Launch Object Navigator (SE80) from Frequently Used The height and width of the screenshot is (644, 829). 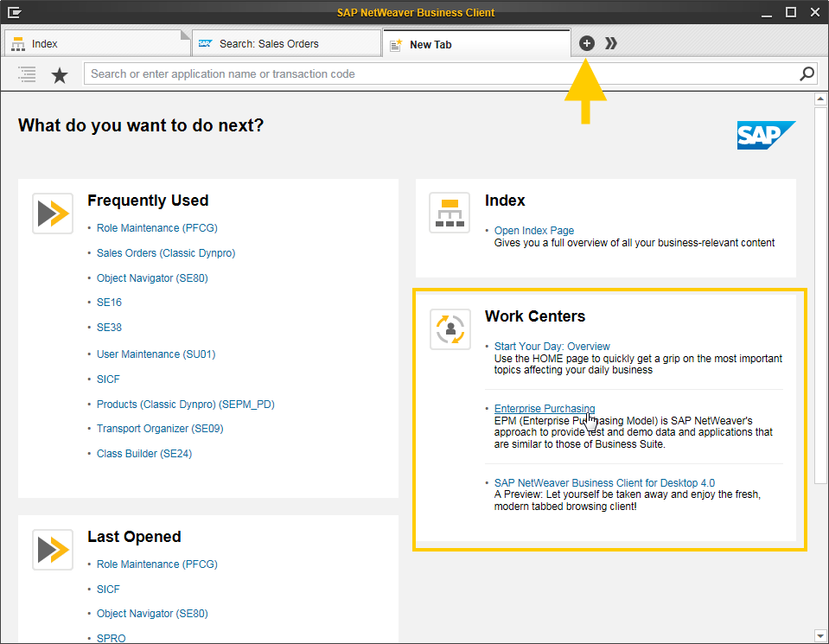152,278
